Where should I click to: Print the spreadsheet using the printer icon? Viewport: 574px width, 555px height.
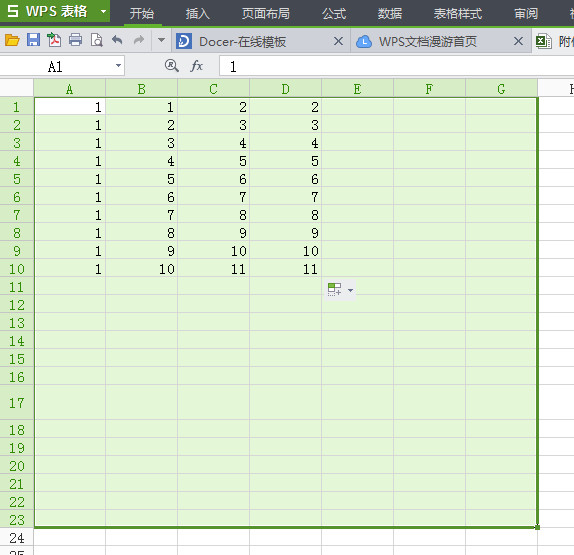[x=75, y=40]
